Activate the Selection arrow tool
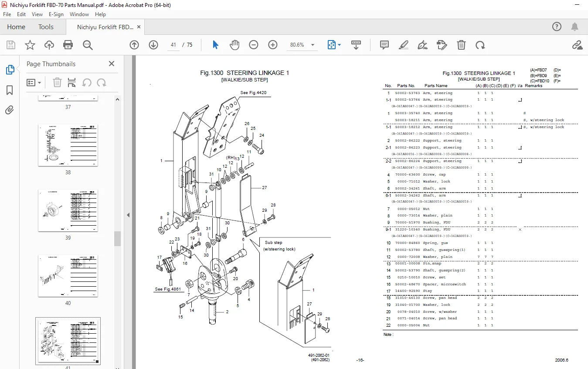The width and height of the screenshot is (588, 369). click(215, 45)
